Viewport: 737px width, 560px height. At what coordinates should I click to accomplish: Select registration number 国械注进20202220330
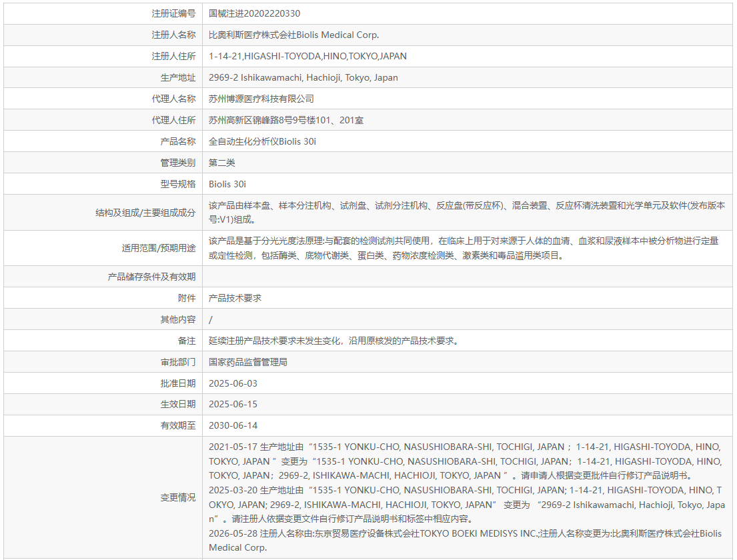(254, 13)
